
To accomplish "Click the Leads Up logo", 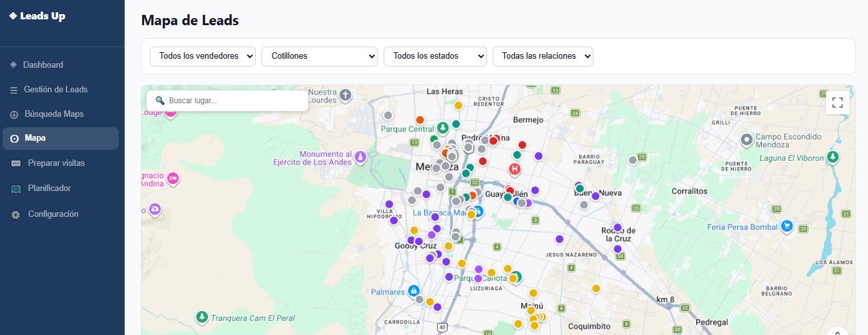I will (37, 16).
